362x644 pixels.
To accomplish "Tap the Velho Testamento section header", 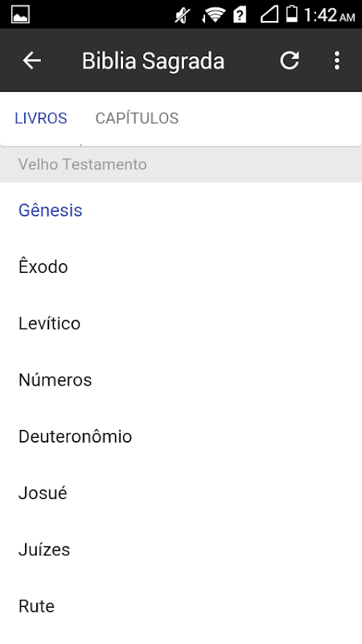I will 181,164.
